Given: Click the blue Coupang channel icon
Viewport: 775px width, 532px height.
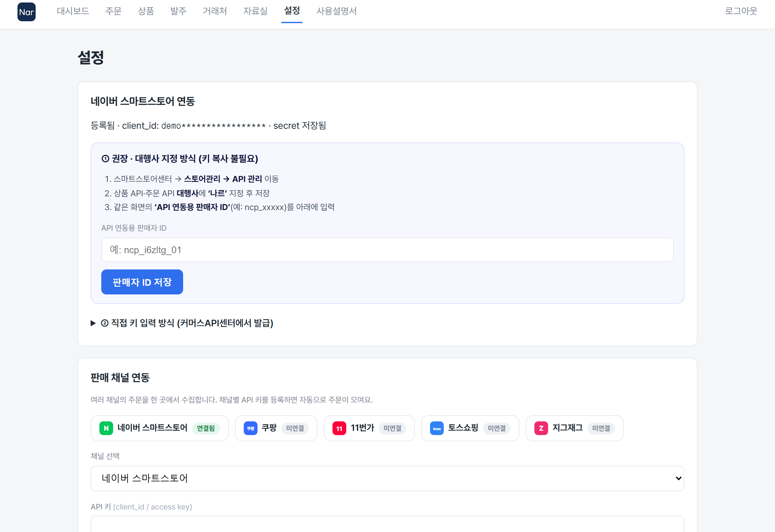Looking at the screenshot, I should click(x=250, y=428).
